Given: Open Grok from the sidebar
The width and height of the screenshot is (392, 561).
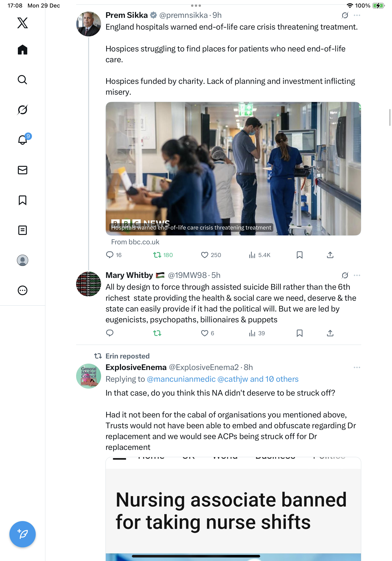Looking at the screenshot, I should pos(23,110).
